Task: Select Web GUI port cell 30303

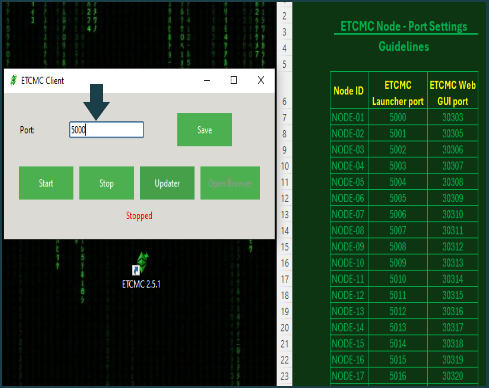Action: pyautogui.click(x=453, y=117)
